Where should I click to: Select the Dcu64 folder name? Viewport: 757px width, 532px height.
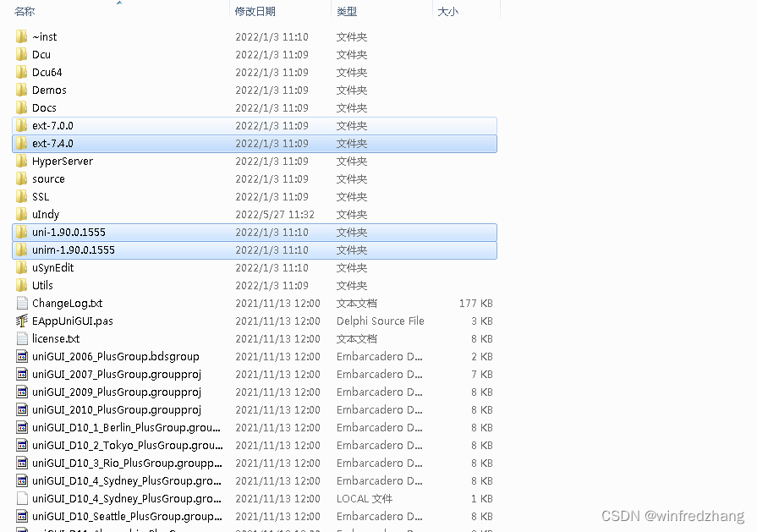coord(47,73)
